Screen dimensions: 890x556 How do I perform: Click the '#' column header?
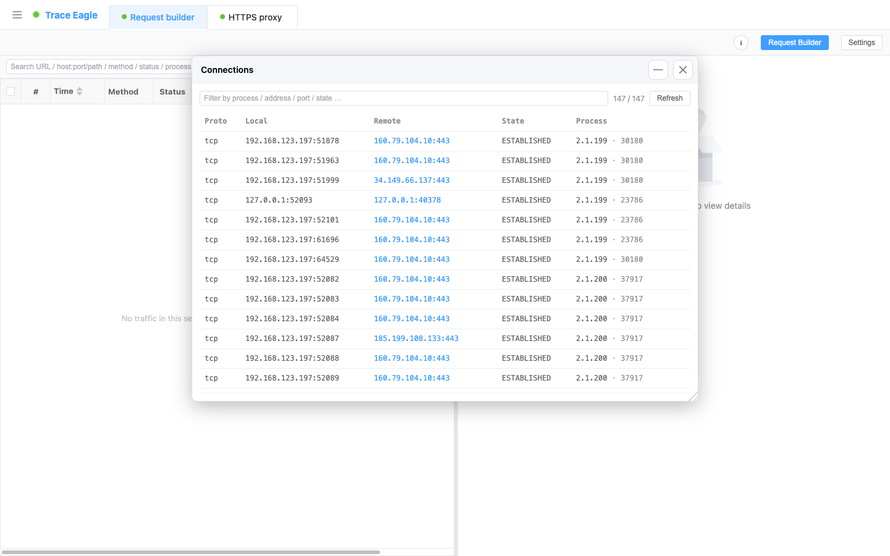pos(36,92)
